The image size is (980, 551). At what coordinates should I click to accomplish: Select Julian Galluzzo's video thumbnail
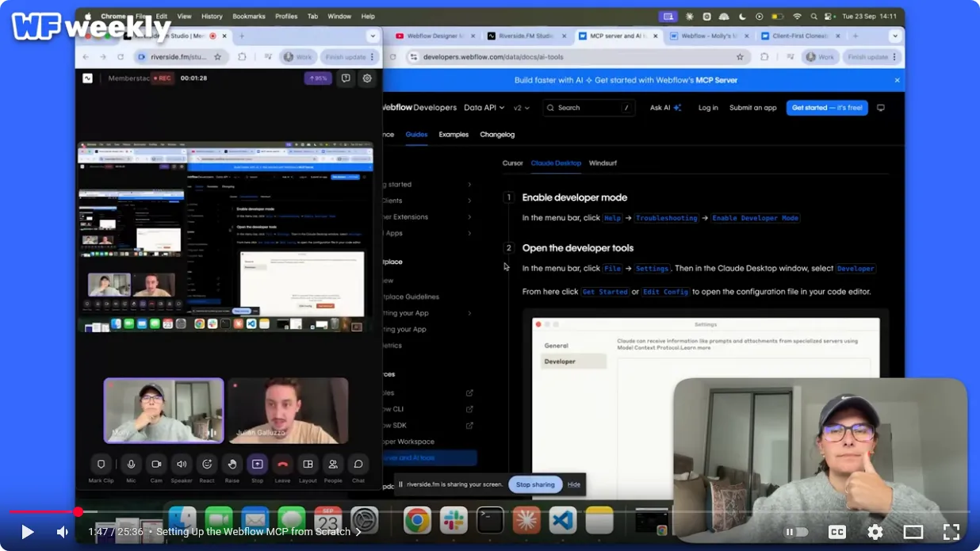(289, 410)
